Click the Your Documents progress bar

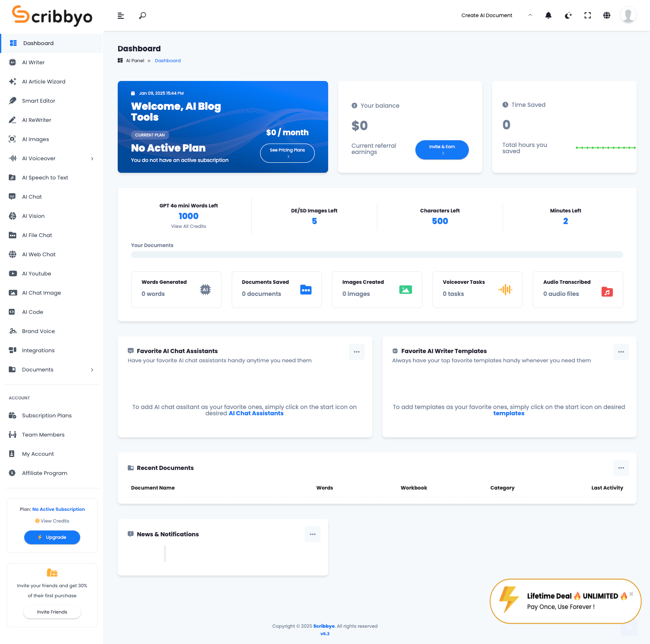[377, 255]
